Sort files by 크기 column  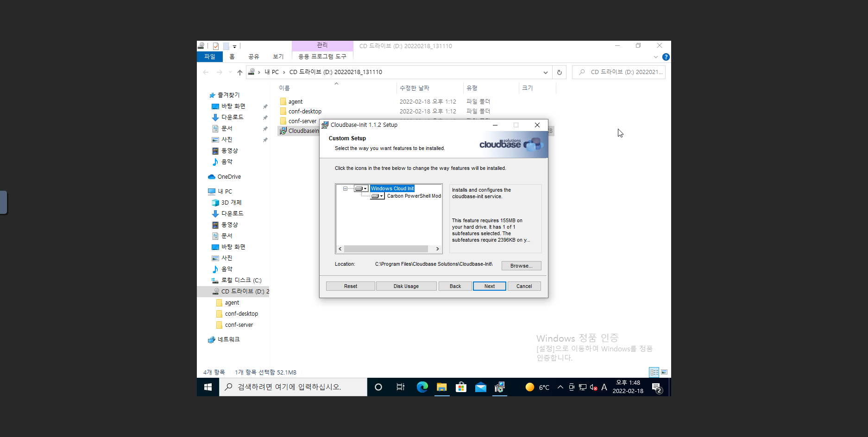tap(537, 88)
